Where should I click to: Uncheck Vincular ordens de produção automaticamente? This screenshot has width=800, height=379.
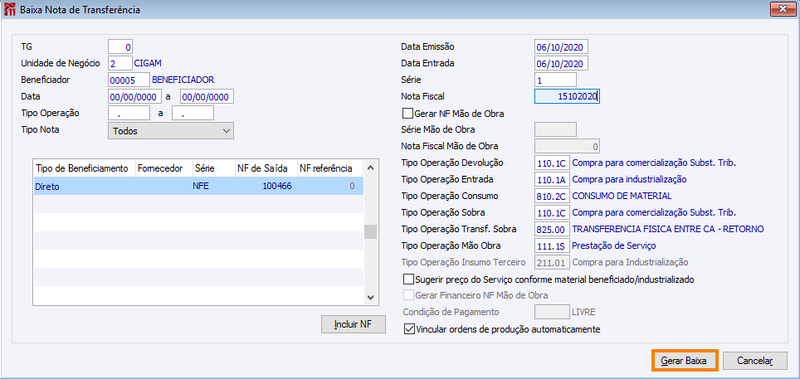[x=409, y=329]
